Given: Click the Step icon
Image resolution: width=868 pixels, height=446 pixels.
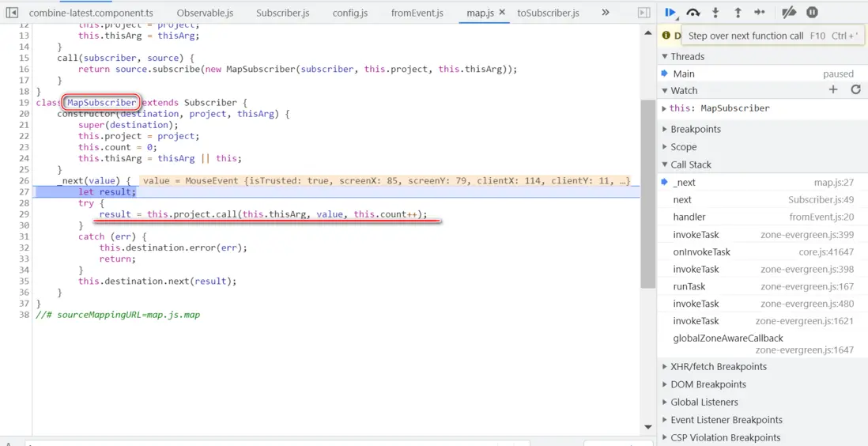Looking at the screenshot, I should (x=760, y=13).
